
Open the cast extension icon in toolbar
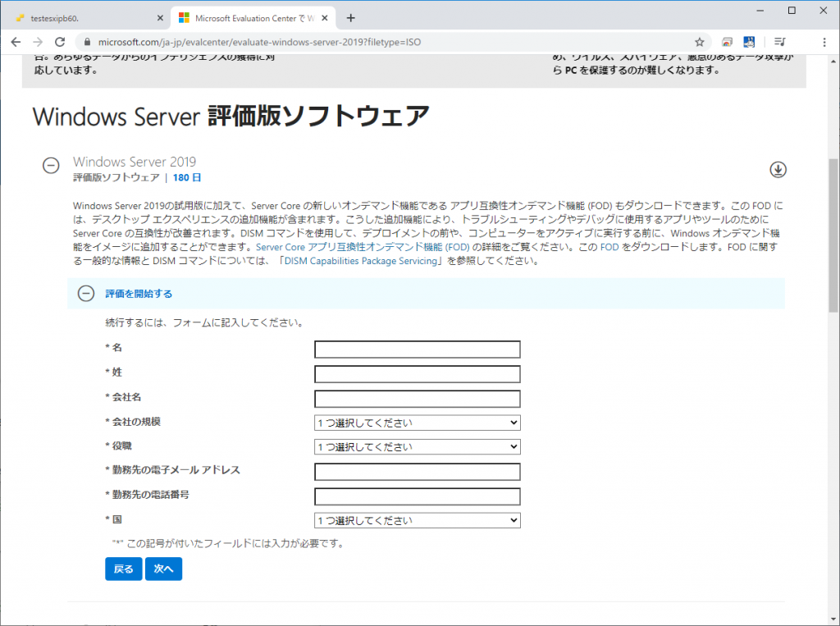pos(727,42)
